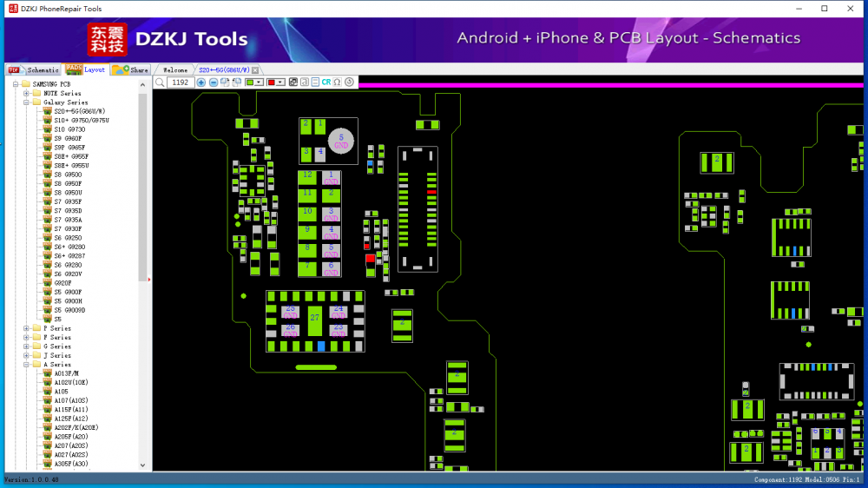Click the blue minus zoom-out icon
Image resolution: width=868 pixels, height=488 pixels.
(214, 82)
